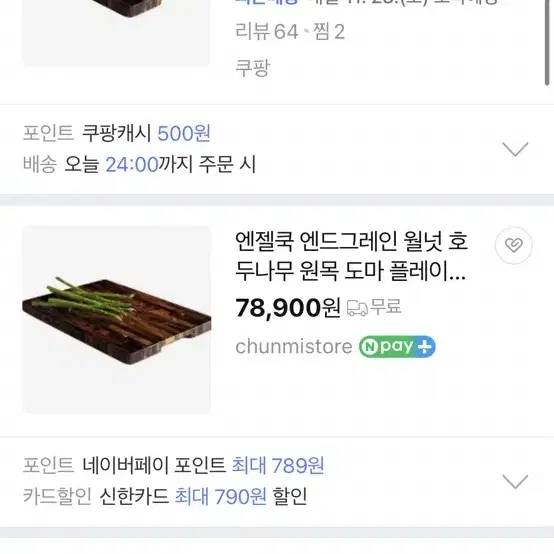
Task: Click the vertical scrollbar on the right edge
Action: 547,42
